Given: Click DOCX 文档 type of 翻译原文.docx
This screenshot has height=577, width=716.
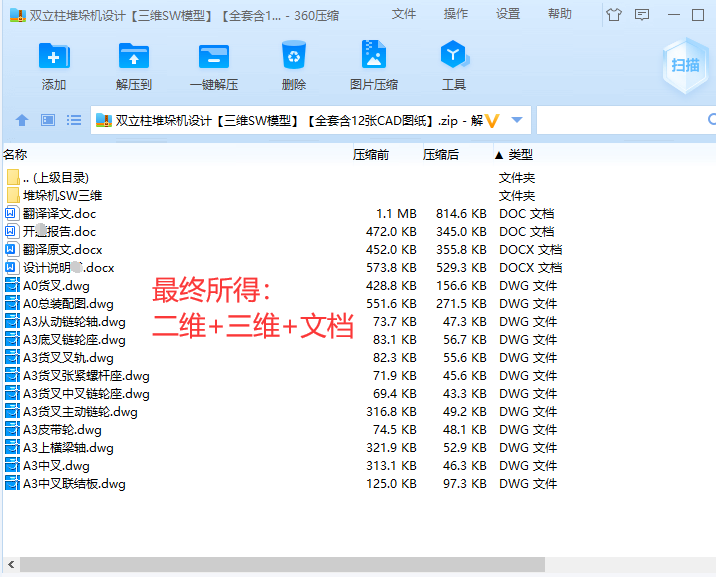Looking at the screenshot, I should (x=531, y=250).
